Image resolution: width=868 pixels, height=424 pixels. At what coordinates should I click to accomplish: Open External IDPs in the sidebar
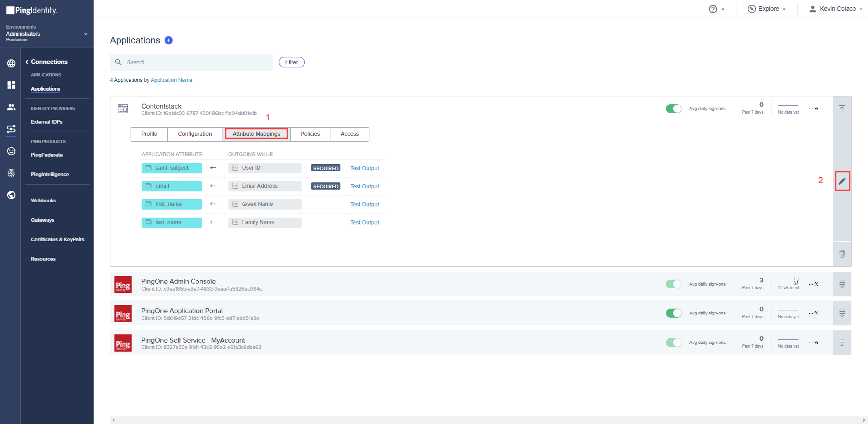[47, 122]
